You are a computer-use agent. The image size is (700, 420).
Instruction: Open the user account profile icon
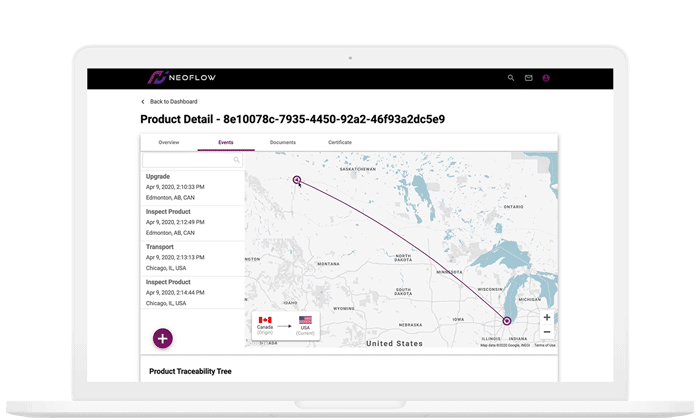[546, 78]
